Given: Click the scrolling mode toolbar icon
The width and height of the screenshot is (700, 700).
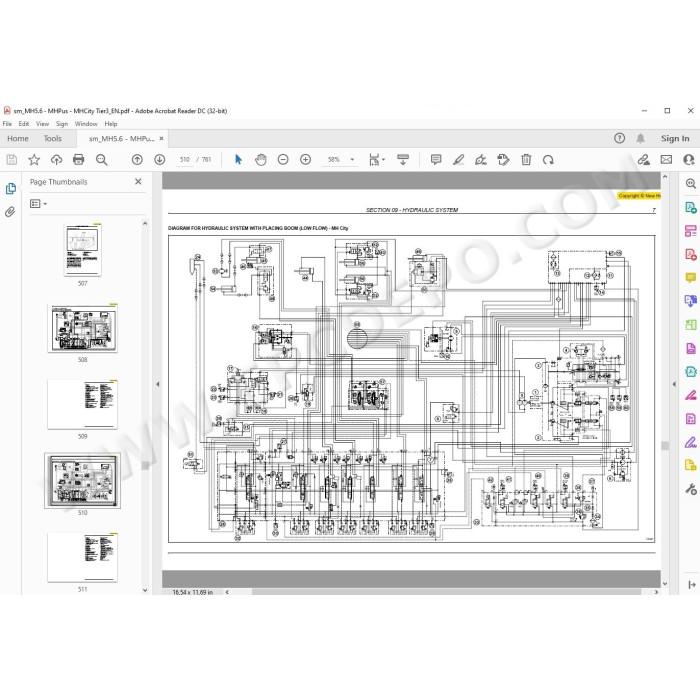Looking at the screenshot, I should click(x=403, y=160).
